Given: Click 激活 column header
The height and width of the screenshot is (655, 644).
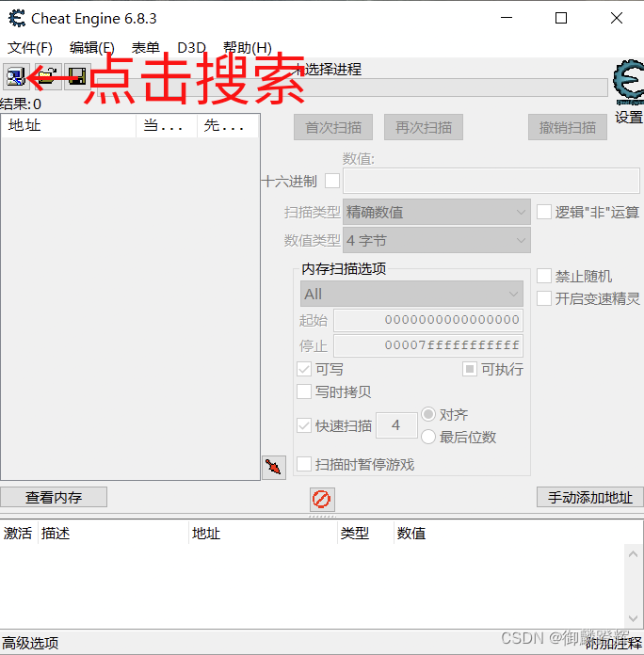Looking at the screenshot, I should pos(18,533).
